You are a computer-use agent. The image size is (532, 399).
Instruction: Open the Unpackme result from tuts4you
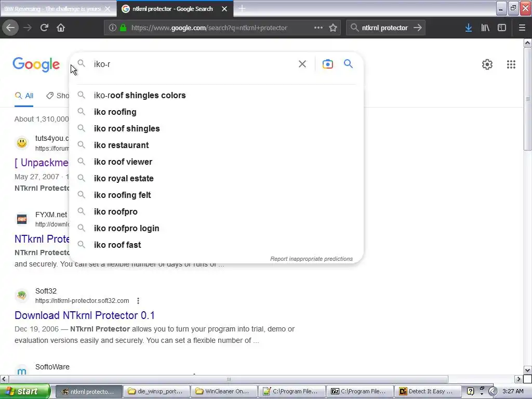(42, 163)
